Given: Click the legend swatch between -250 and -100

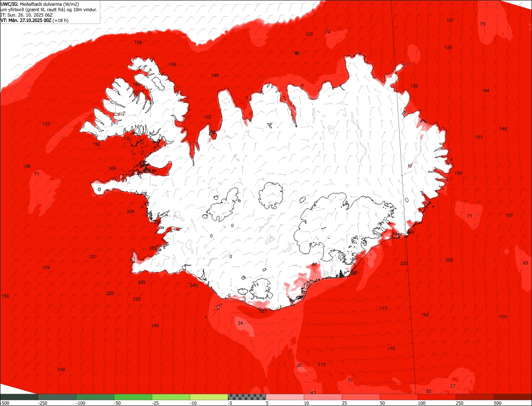Looking at the screenshot, I should pos(57,397).
